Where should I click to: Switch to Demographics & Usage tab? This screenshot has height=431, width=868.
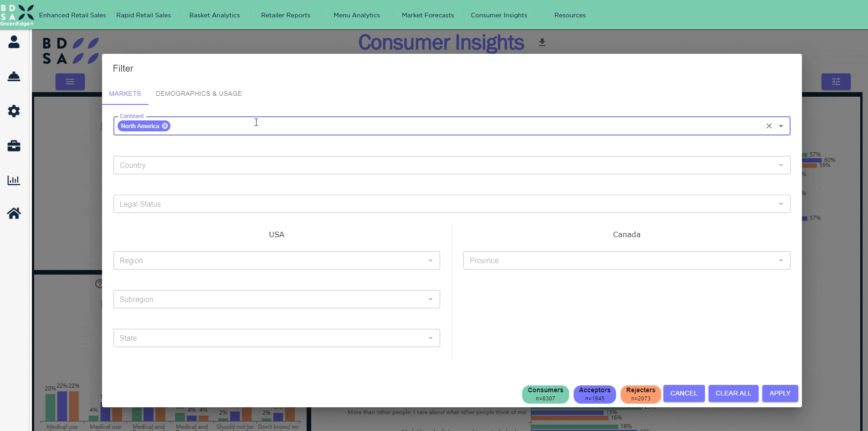[x=199, y=93]
